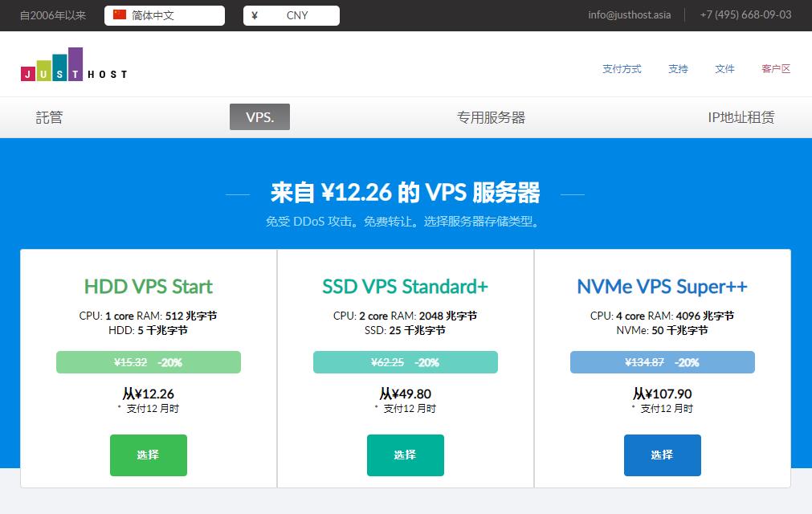
Task: Click the 自2006年以来 text
Action: point(53,15)
